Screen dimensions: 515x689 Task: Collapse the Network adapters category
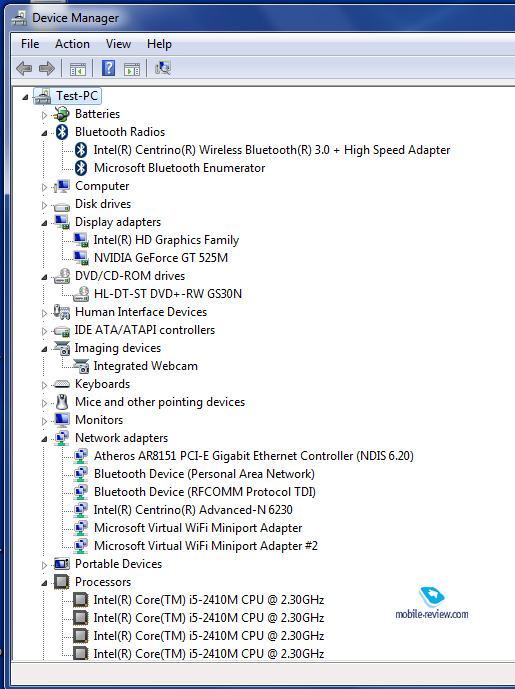(44, 439)
